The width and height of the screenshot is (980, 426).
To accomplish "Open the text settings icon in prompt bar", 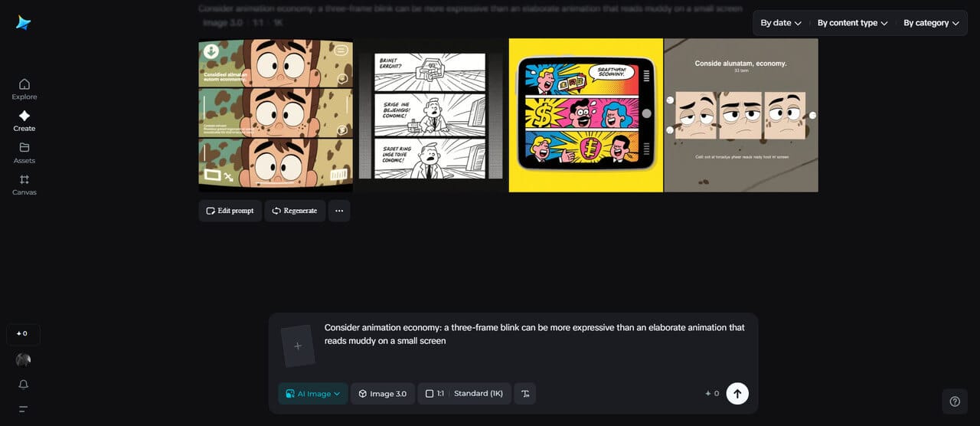I will tap(525, 394).
